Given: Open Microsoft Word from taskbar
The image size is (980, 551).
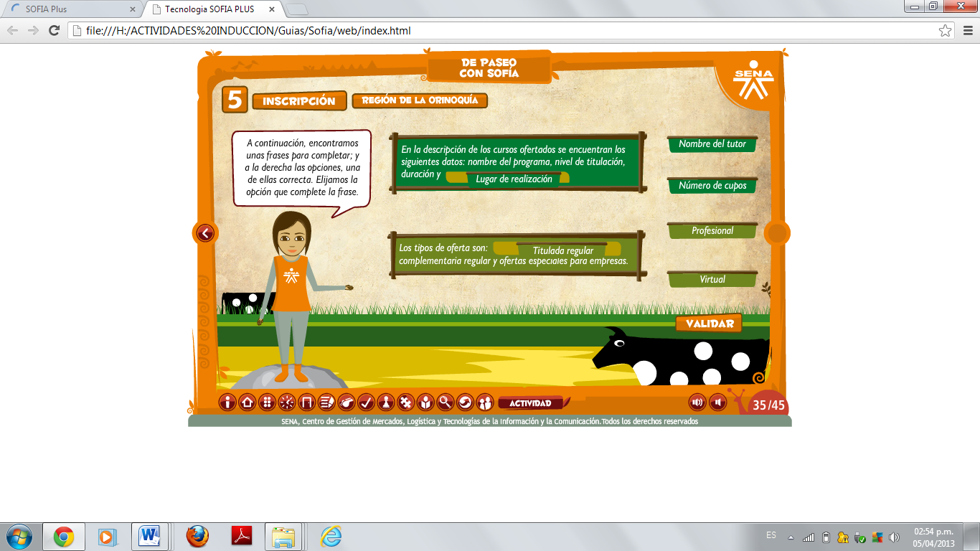Looking at the screenshot, I should point(150,537).
